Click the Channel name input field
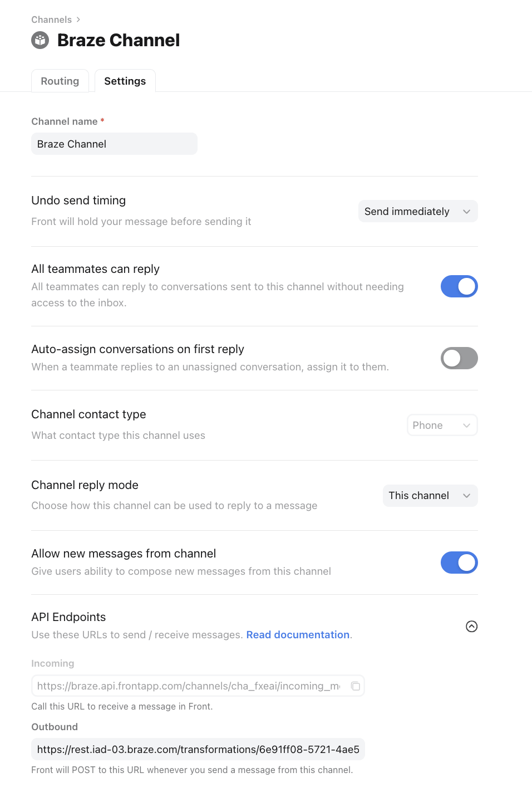The height and width of the screenshot is (792, 532). (x=114, y=144)
